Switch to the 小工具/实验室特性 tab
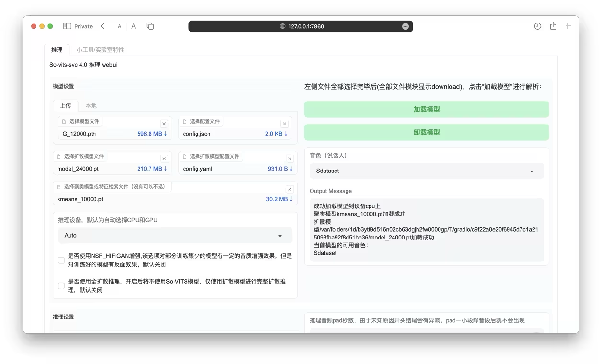Screen dimensions: 602x364 (100, 50)
